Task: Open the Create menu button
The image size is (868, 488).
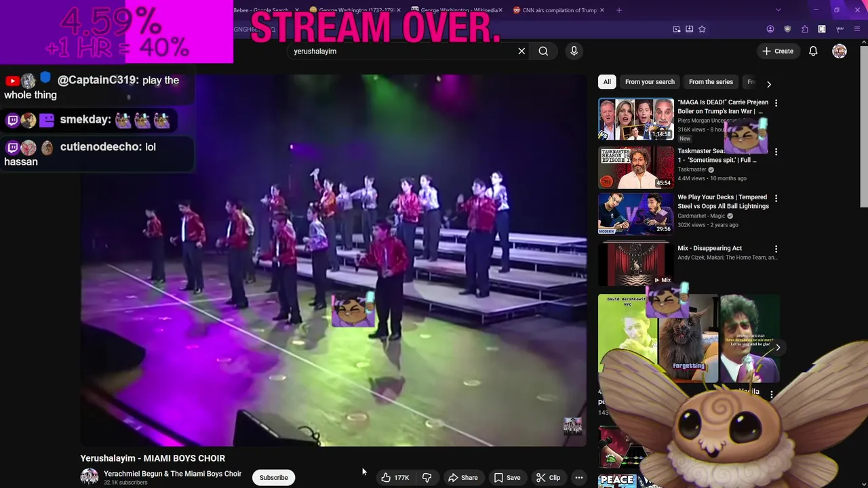Action: tap(778, 51)
